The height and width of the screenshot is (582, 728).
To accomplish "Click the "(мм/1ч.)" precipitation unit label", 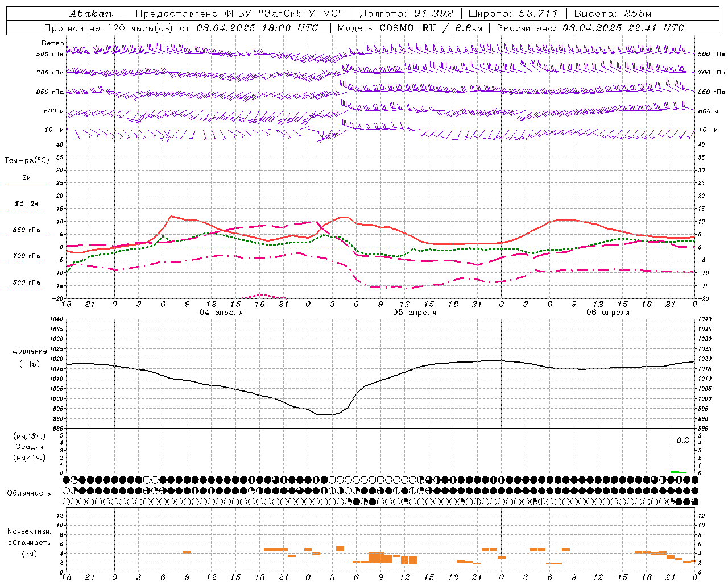I will point(30,458).
